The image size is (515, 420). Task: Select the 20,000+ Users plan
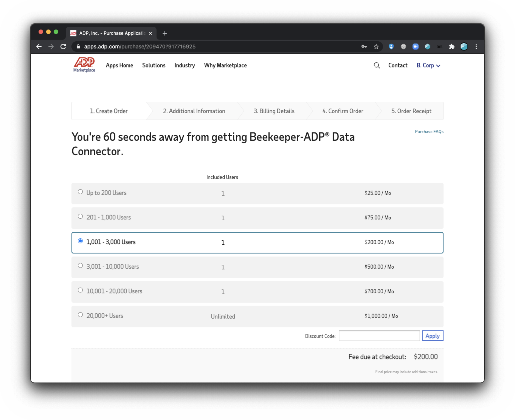click(80, 315)
